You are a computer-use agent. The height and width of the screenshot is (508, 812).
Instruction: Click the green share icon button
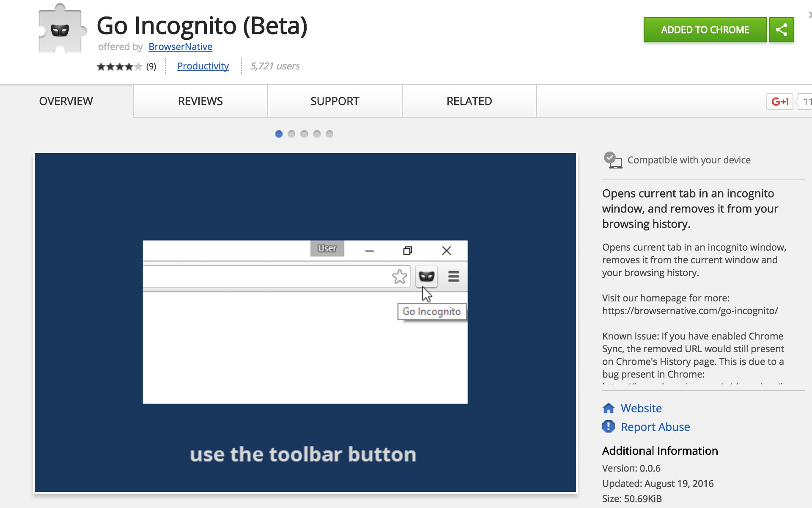[x=781, y=30]
